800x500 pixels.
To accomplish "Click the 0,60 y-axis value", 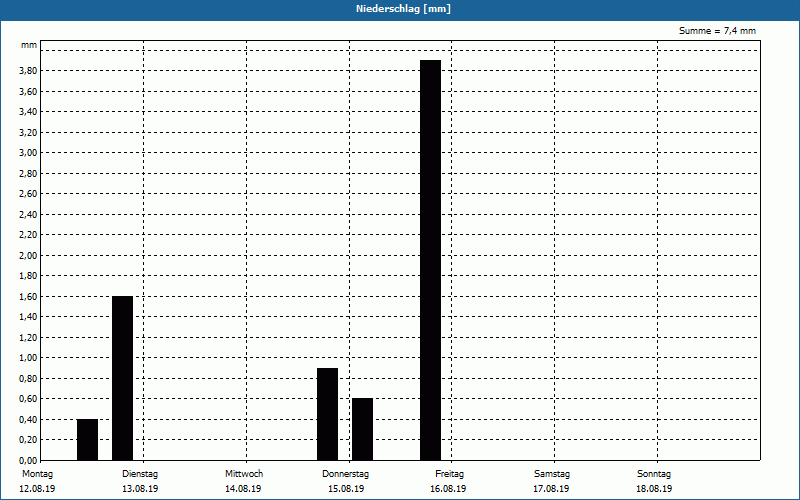I will click(28, 399).
